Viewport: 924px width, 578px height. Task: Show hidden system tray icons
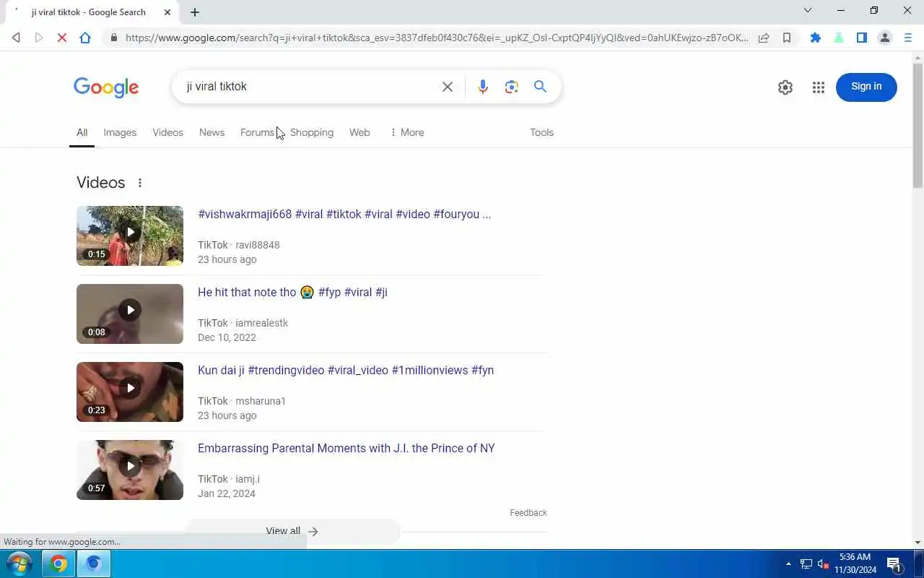tap(788, 564)
